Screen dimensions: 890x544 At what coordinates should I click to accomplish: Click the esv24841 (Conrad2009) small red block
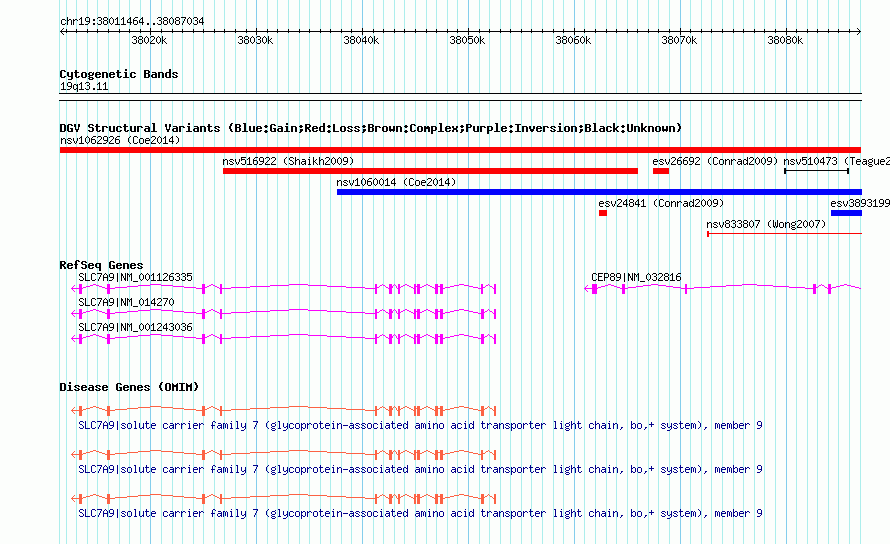[x=603, y=213]
